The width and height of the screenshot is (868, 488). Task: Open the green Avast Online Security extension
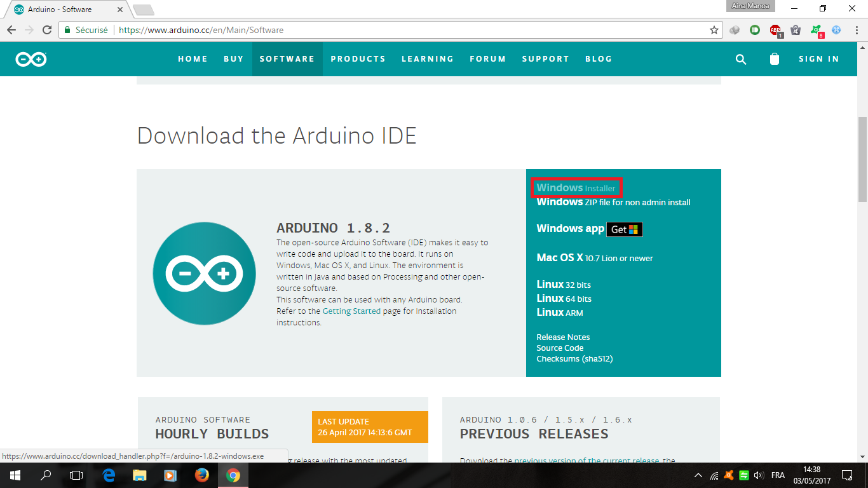point(817,30)
